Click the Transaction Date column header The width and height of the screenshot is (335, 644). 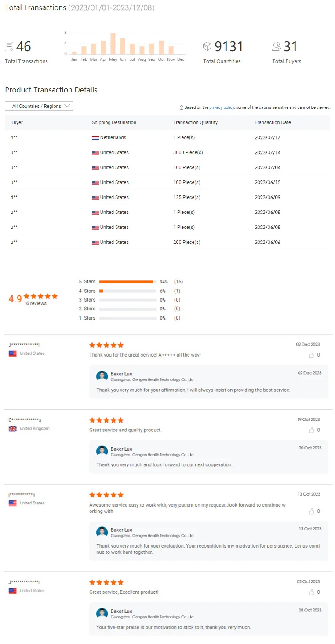(273, 122)
